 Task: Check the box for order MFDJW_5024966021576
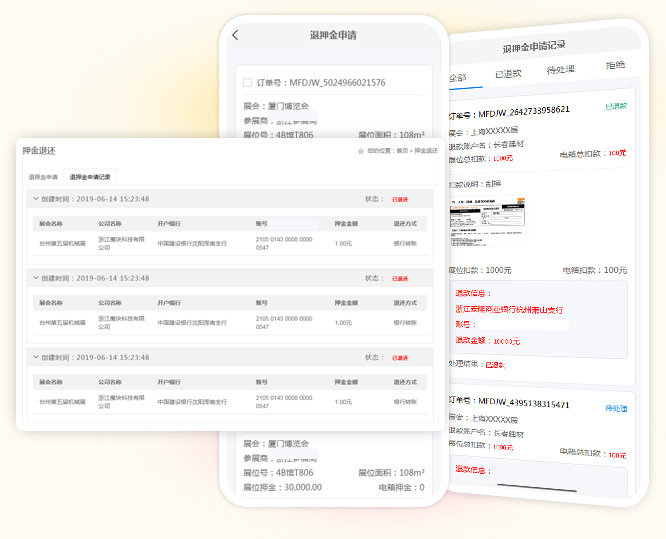[x=248, y=82]
